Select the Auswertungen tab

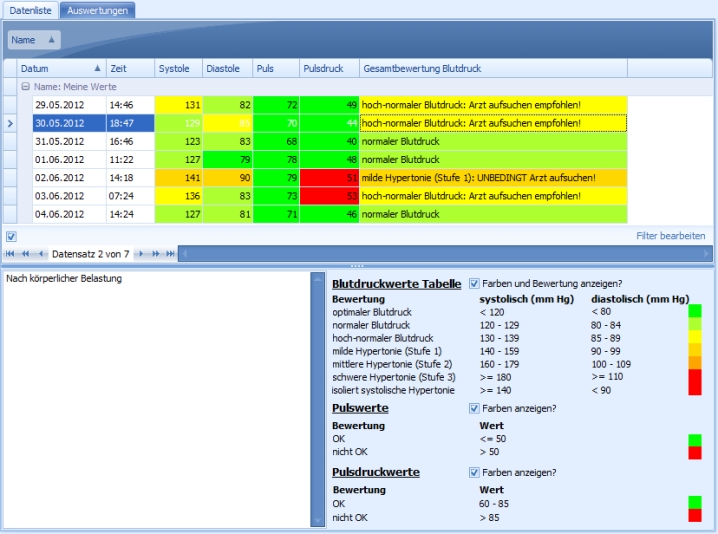pos(97,10)
